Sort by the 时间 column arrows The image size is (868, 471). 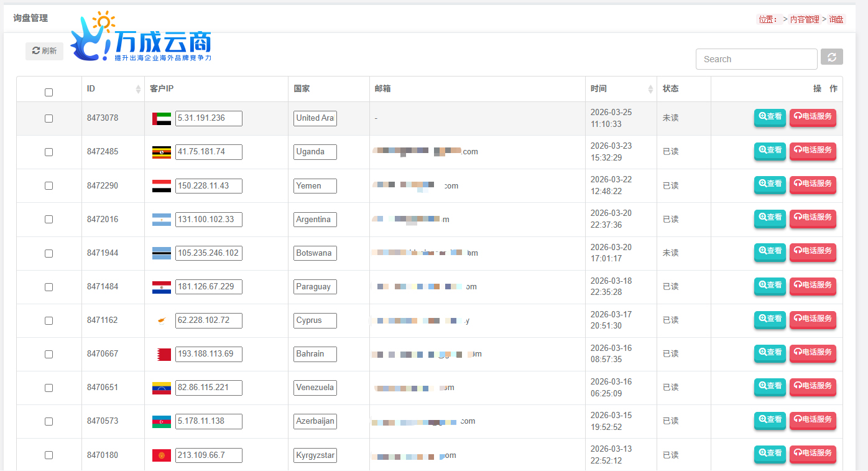click(650, 89)
